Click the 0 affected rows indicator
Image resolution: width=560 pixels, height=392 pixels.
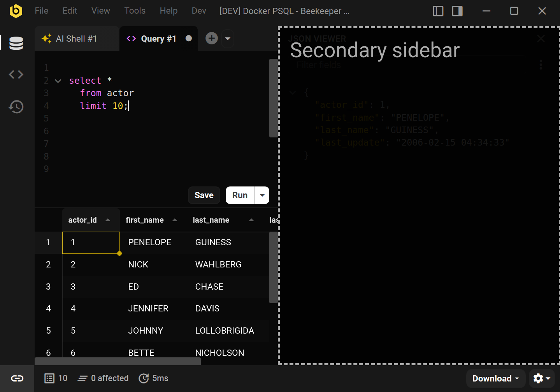pos(103,378)
